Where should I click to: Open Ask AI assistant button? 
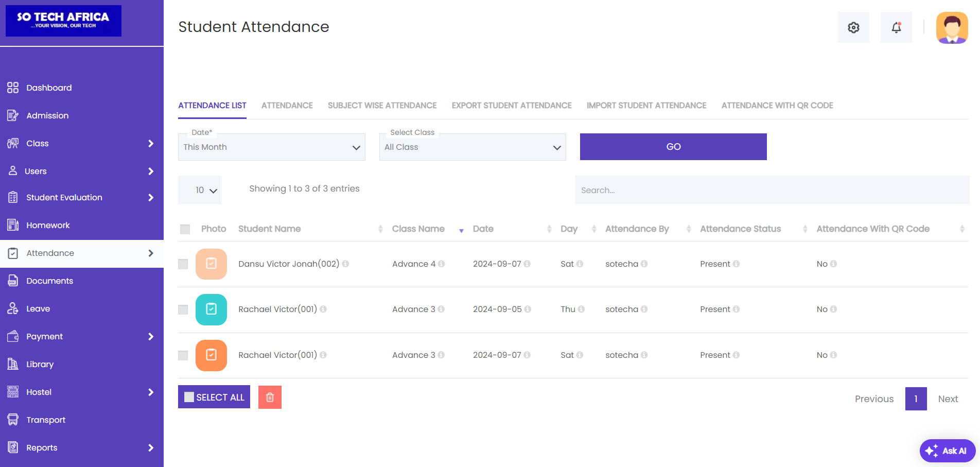point(947,451)
